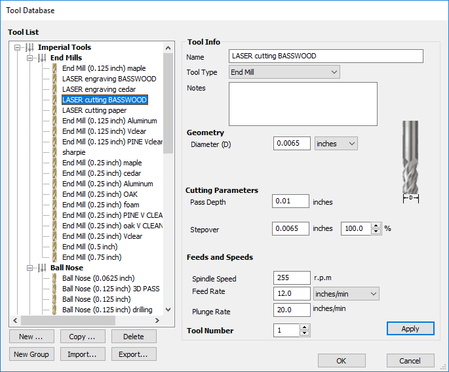The width and height of the screenshot is (449, 372).
Task: Confirm with the OK button
Action: click(x=341, y=361)
